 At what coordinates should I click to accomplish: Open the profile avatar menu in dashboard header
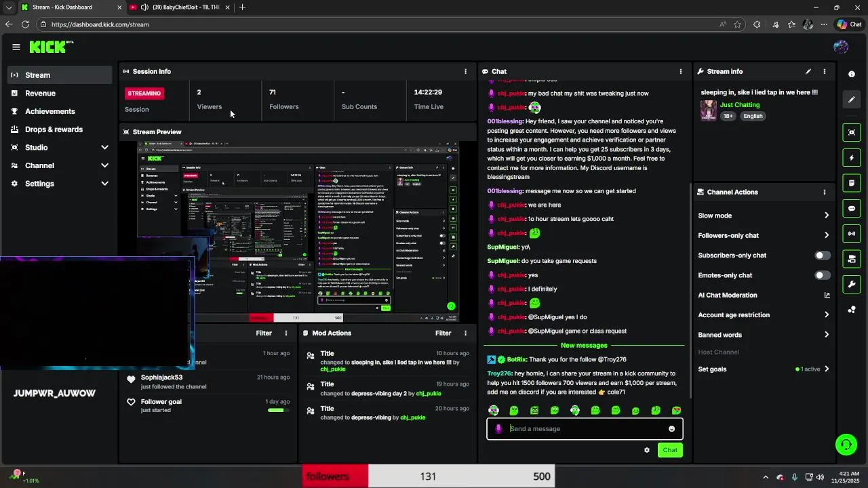click(x=841, y=47)
